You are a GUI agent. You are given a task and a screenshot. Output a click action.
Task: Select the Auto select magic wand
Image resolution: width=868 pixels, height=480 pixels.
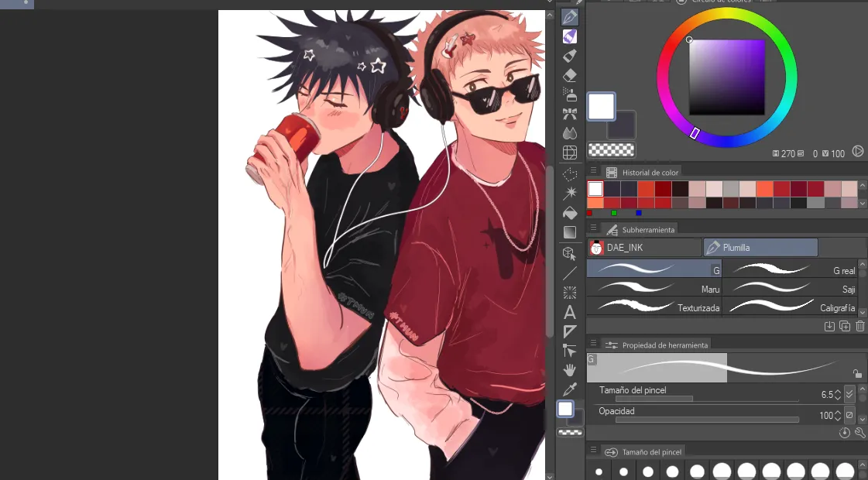click(570, 194)
